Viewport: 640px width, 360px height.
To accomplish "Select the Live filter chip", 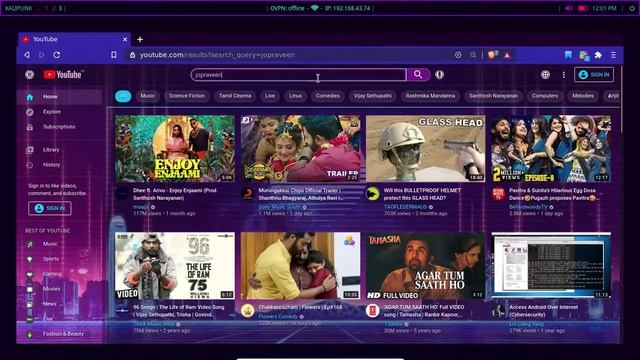I will (x=270, y=96).
